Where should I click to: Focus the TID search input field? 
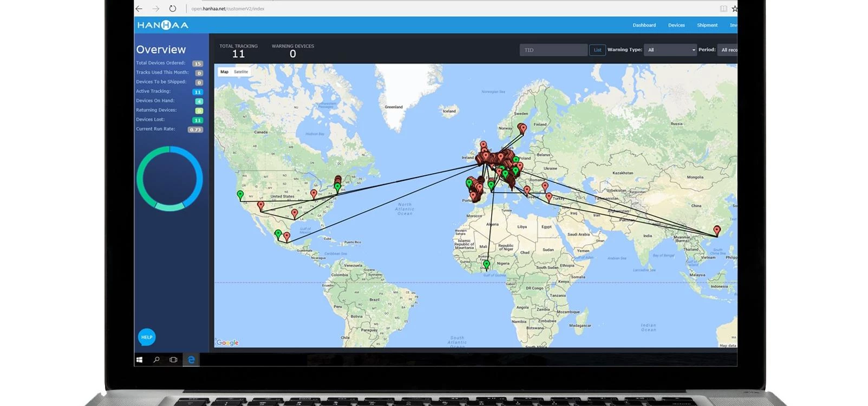(x=553, y=50)
